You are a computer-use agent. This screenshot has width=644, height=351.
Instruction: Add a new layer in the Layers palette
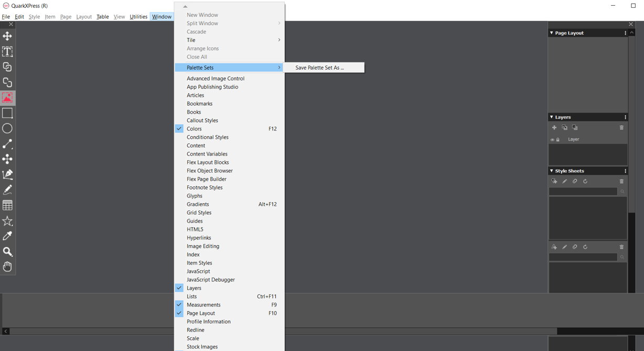[x=554, y=127]
